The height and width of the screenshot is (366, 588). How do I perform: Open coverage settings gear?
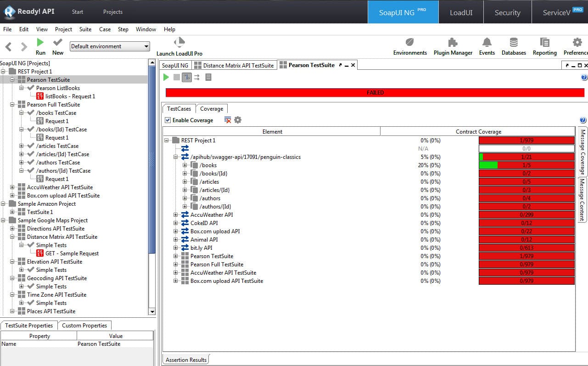click(x=238, y=120)
